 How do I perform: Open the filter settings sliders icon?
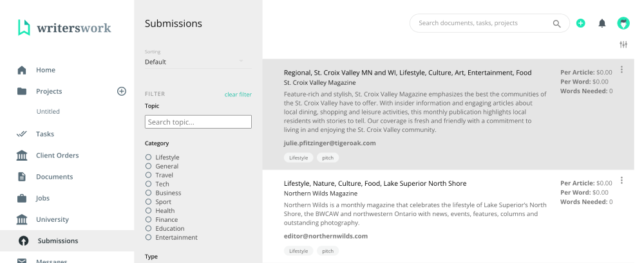623,44
